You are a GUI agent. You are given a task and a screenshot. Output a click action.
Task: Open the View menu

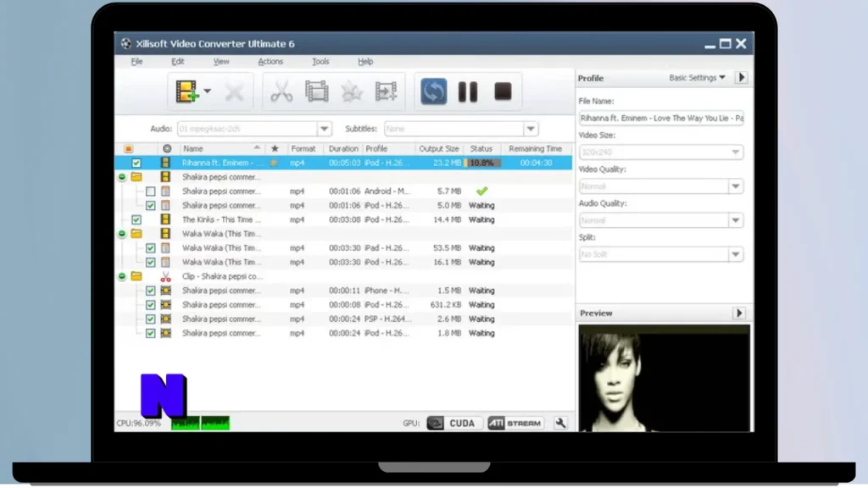[221, 61]
